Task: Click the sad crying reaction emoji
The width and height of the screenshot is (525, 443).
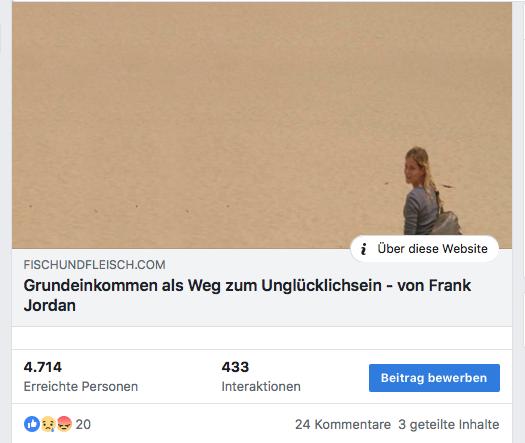Action: coord(48,424)
